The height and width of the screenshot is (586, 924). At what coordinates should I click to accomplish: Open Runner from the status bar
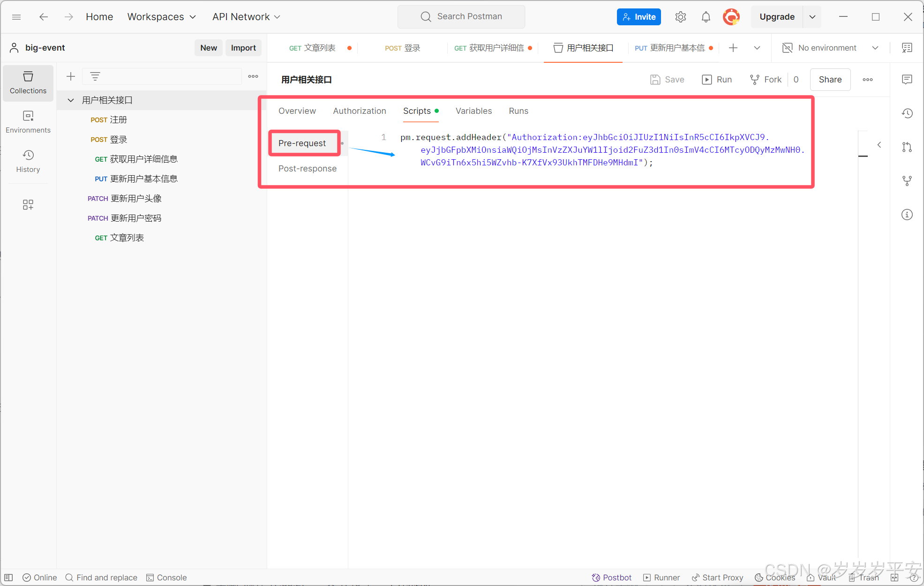(661, 578)
